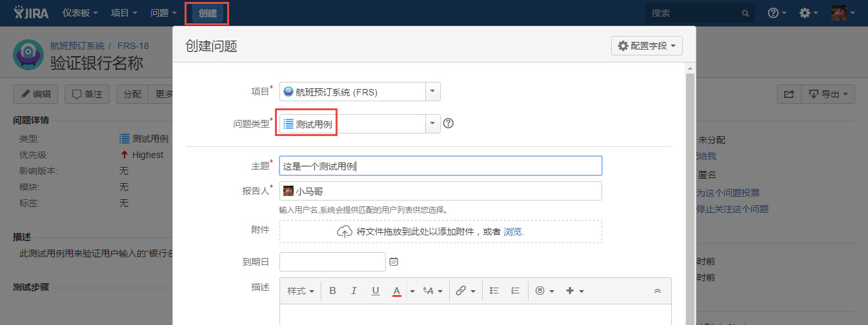Expand the 问题类型 issue type dropdown
The image size is (868, 325).
pos(432,124)
